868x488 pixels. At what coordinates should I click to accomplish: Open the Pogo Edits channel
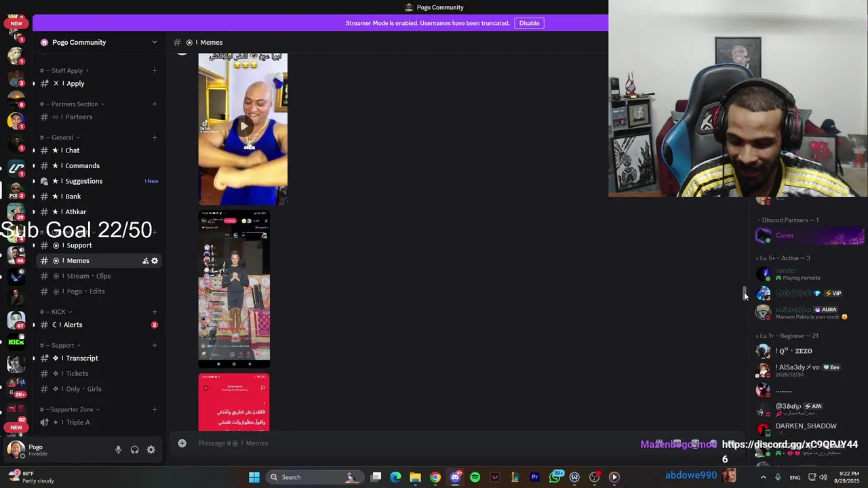(x=98, y=291)
